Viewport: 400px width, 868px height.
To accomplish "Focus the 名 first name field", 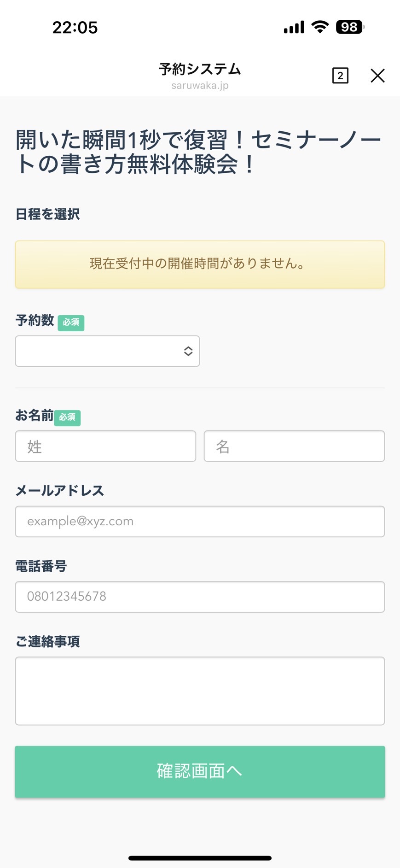I will 294,446.
